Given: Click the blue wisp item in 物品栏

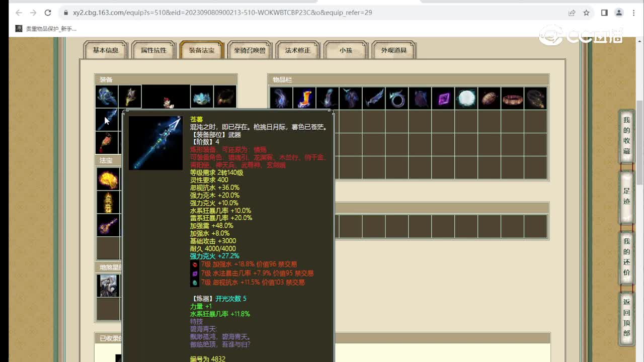Looking at the screenshot, I should [x=281, y=99].
